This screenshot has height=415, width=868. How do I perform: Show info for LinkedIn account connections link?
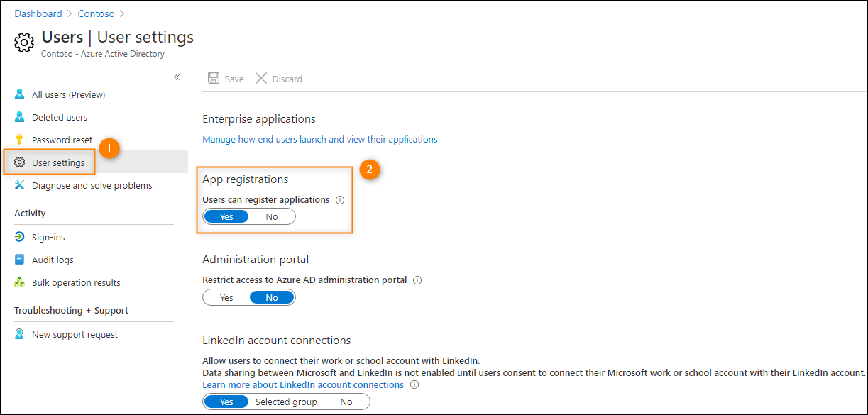(414, 385)
